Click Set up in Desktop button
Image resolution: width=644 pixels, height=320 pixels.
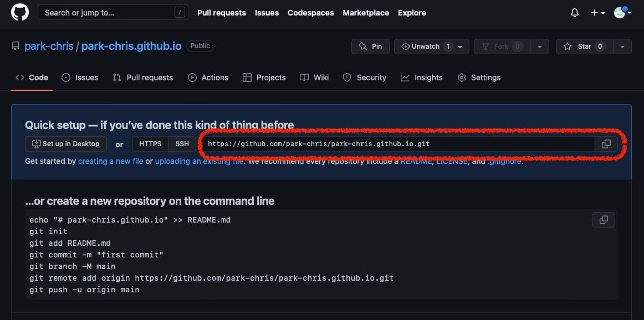66,144
